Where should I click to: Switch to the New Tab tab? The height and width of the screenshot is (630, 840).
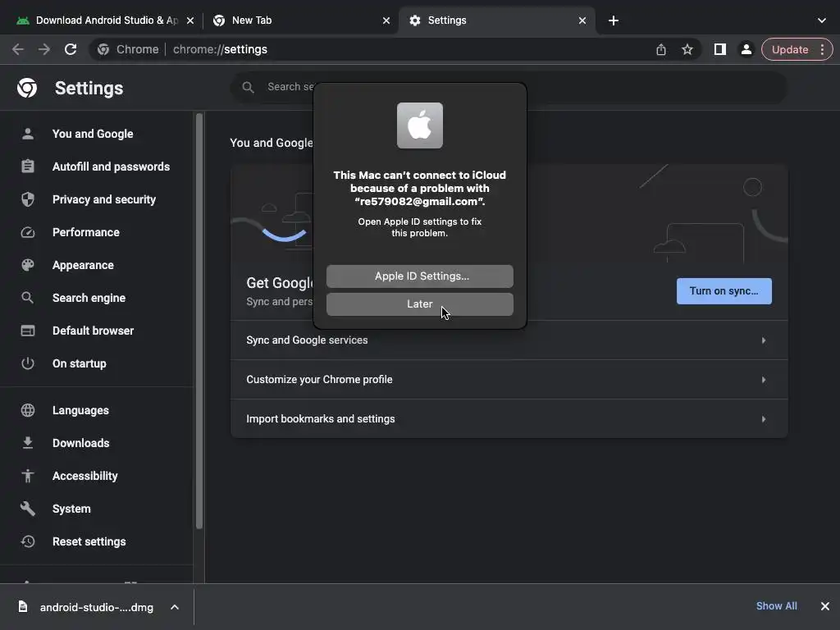[x=300, y=21]
